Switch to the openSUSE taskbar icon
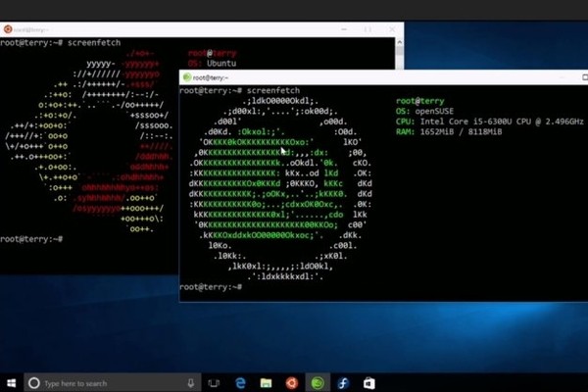Screen dimensions: 588x392 (318, 383)
